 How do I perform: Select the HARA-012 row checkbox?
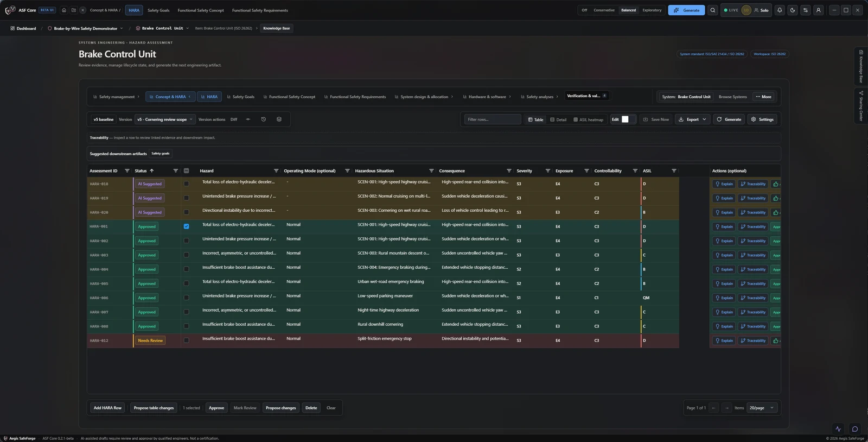coord(187,340)
